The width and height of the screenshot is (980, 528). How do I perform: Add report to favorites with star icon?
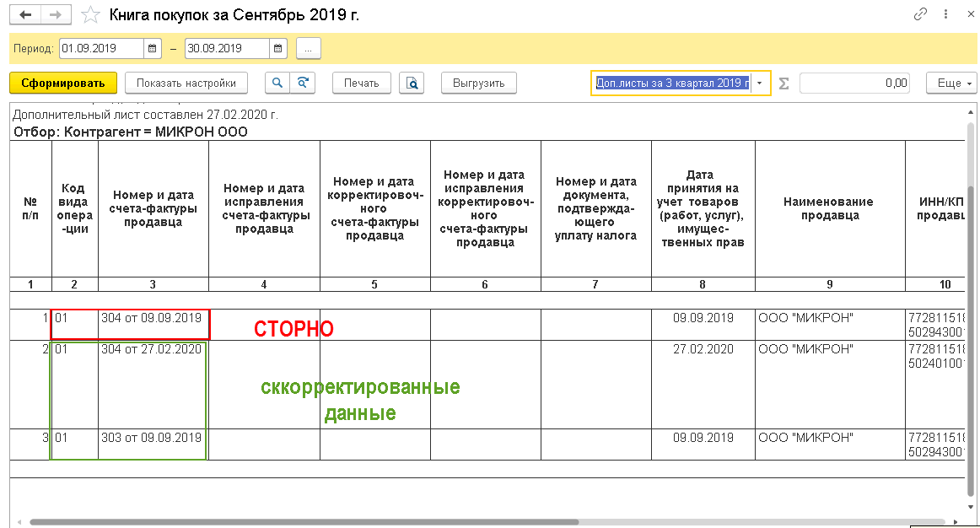coord(90,14)
